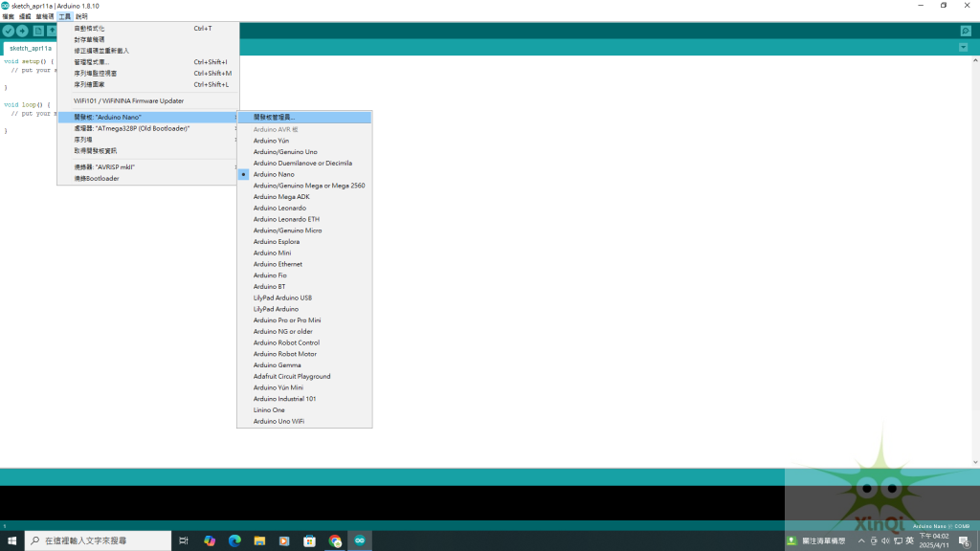Open Task View from the taskbar
The width and height of the screenshot is (980, 551).
(183, 541)
